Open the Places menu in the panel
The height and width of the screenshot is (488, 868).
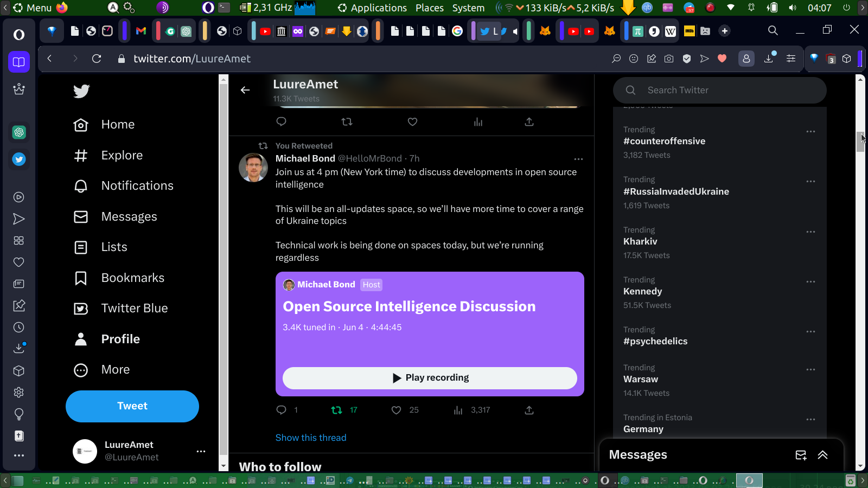[x=430, y=8]
